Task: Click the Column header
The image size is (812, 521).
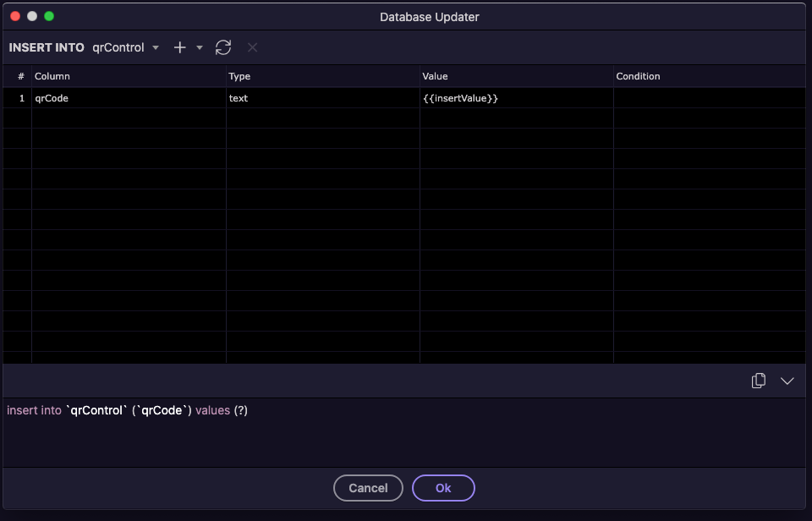Action: 52,76
